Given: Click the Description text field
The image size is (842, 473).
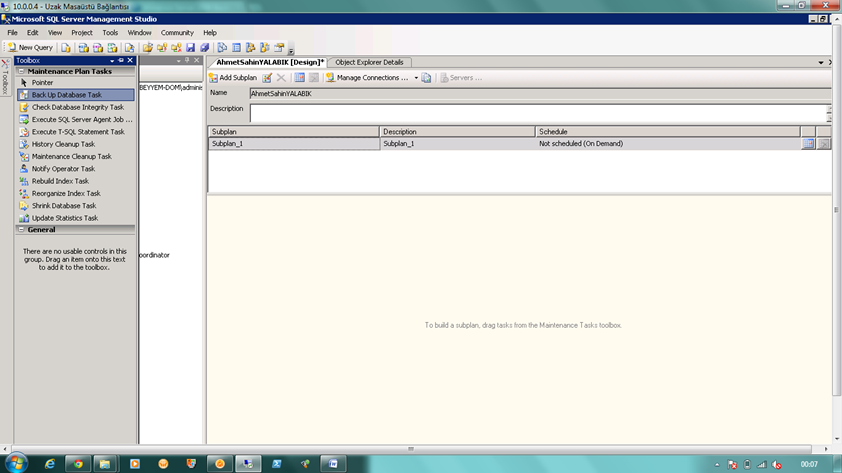Looking at the screenshot, I should [x=538, y=113].
